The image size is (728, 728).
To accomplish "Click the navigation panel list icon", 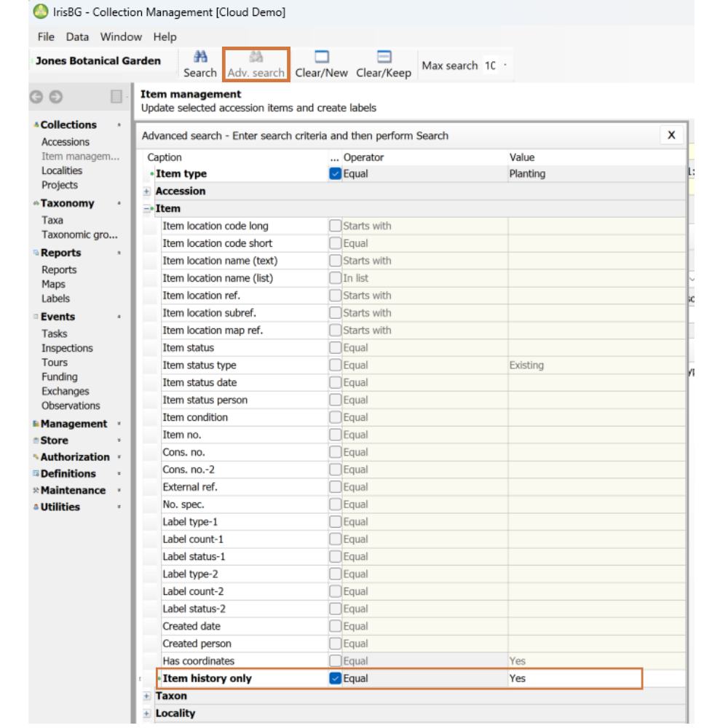I will [116, 97].
